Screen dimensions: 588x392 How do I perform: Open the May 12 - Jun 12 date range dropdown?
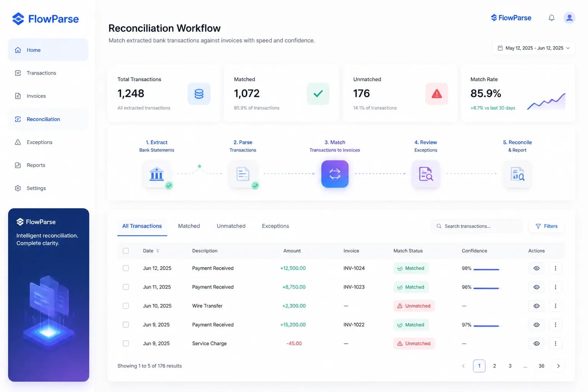point(533,48)
